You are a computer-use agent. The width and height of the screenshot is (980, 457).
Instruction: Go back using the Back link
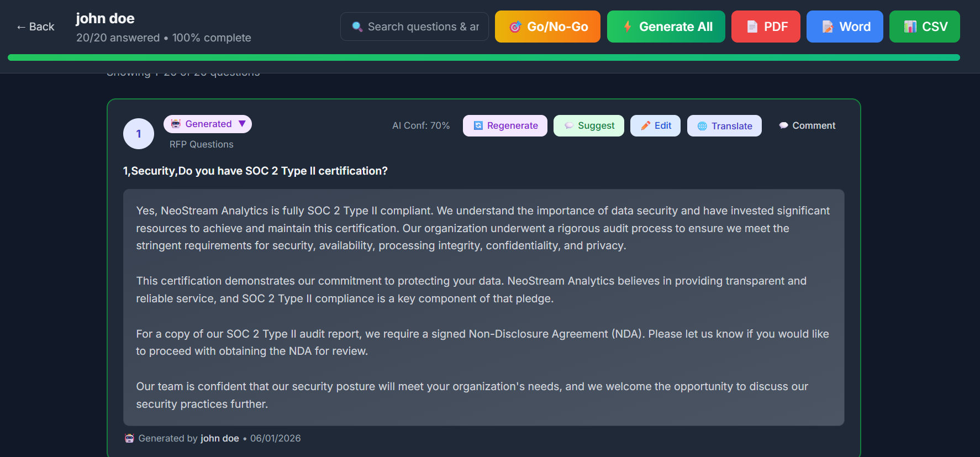(x=35, y=26)
